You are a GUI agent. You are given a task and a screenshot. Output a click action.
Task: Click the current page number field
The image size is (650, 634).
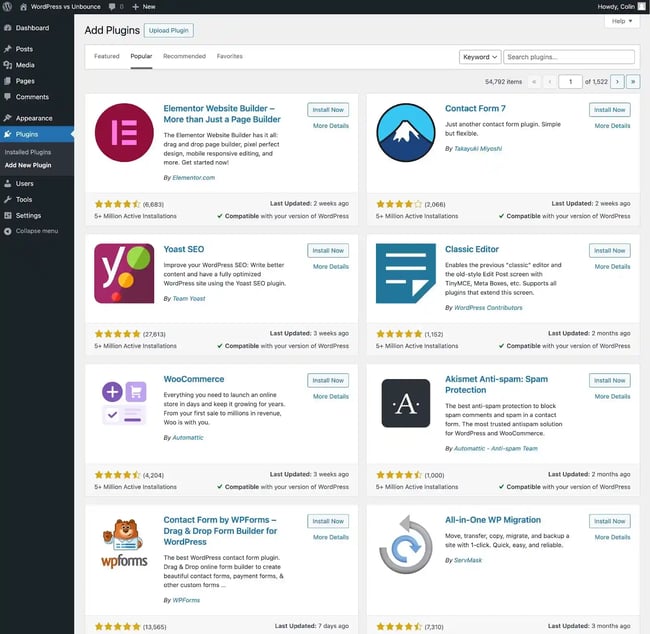[x=570, y=82]
